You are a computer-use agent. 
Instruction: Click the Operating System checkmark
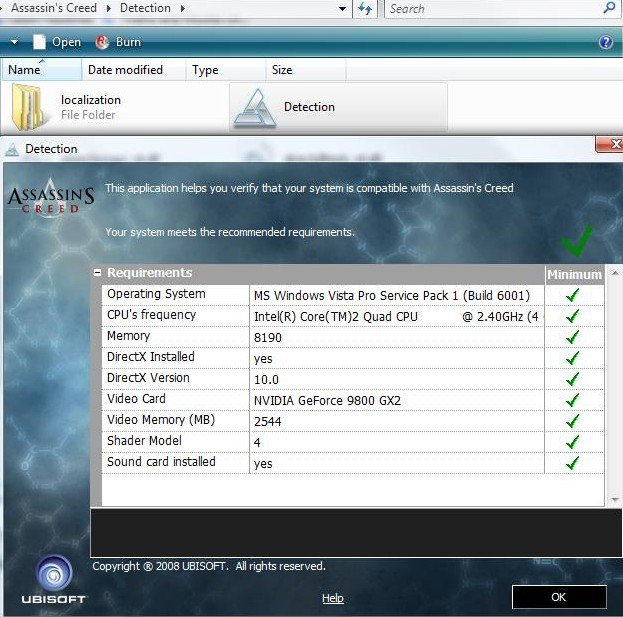click(573, 295)
